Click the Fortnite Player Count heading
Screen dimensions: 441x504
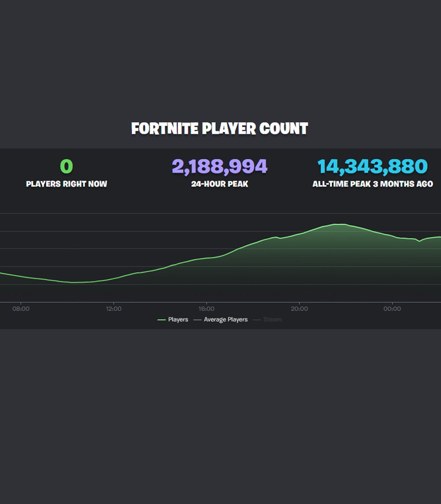click(x=220, y=129)
